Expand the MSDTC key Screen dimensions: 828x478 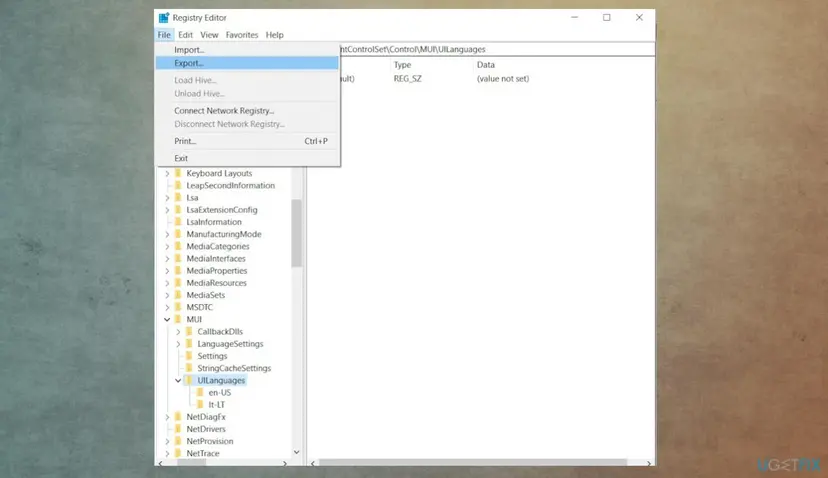pyautogui.click(x=167, y=307)
